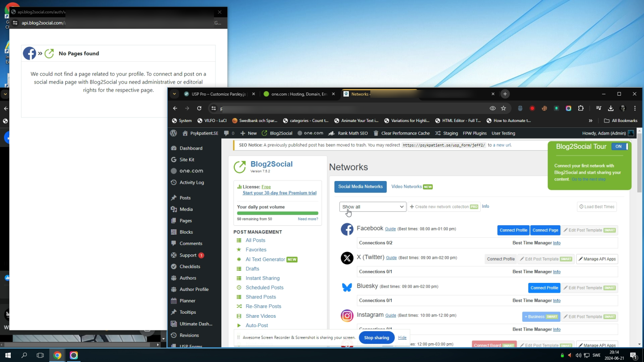Viewport: 644px width, 362px height.
Task: Click Bluesky Connect Profile button
Action: pos(544,288)
